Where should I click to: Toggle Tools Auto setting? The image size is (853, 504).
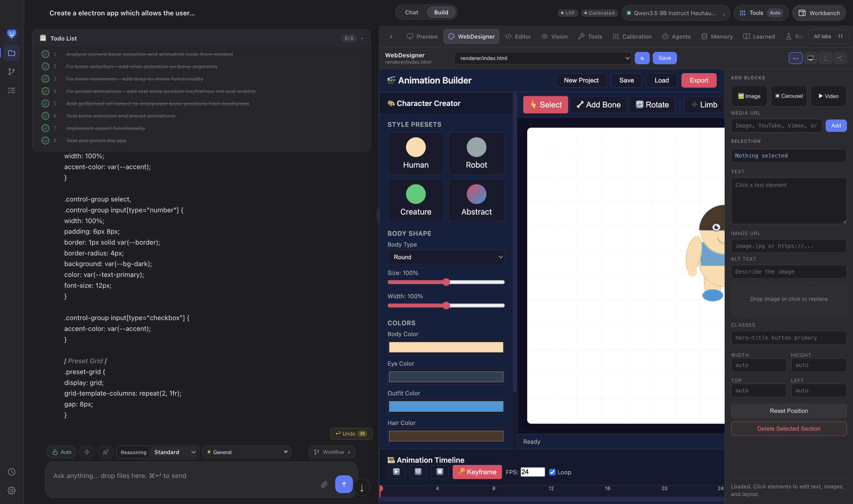click(x=775, y=13)
